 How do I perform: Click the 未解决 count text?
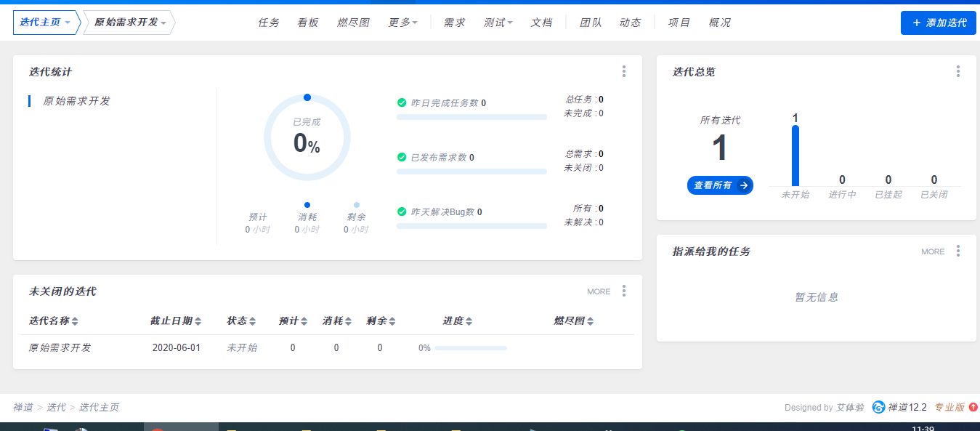583,222
